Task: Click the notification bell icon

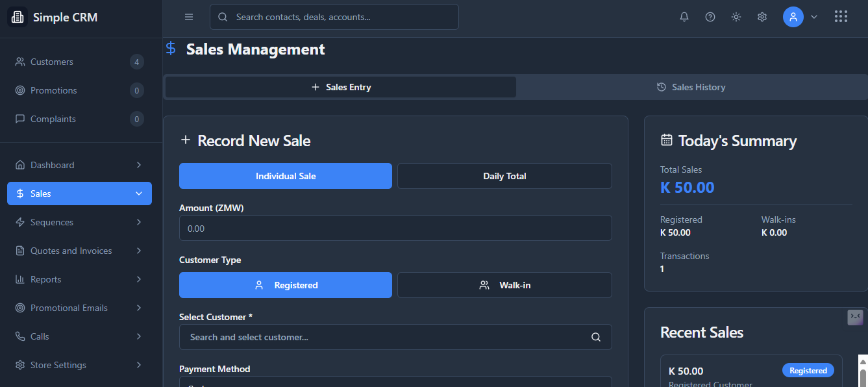Action: coord(684,16)
